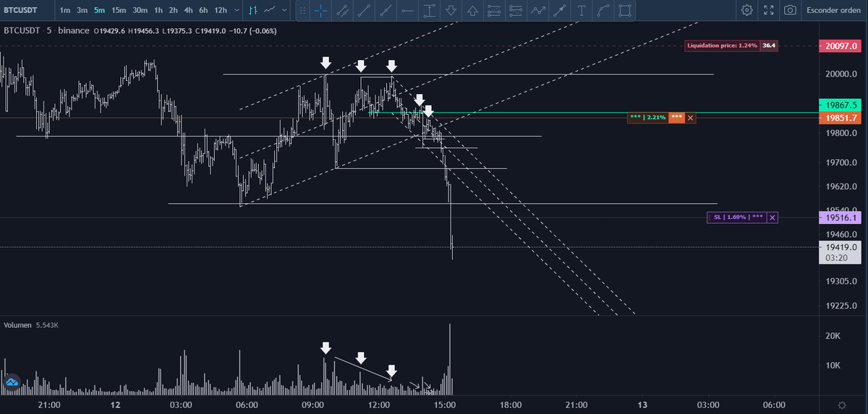The width and height of the screenshot is (868, 414).
Task: Select the Text annotation tool
Action: click(x=582, y=10)
